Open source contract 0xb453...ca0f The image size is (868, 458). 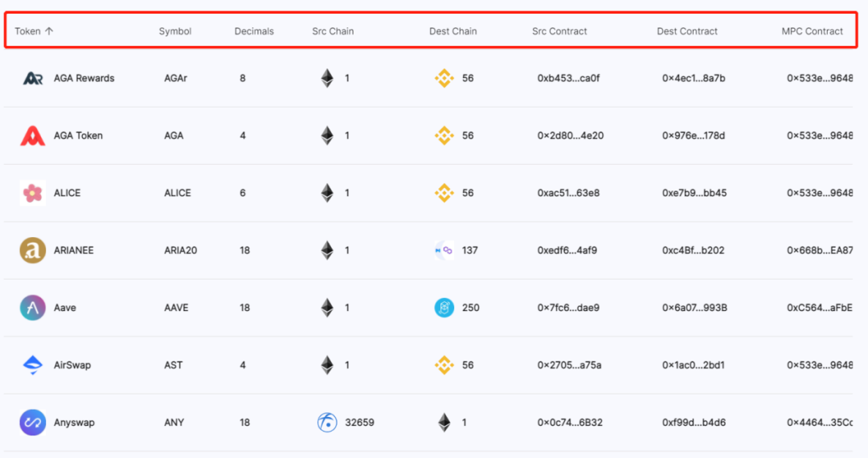coord(568,79)
